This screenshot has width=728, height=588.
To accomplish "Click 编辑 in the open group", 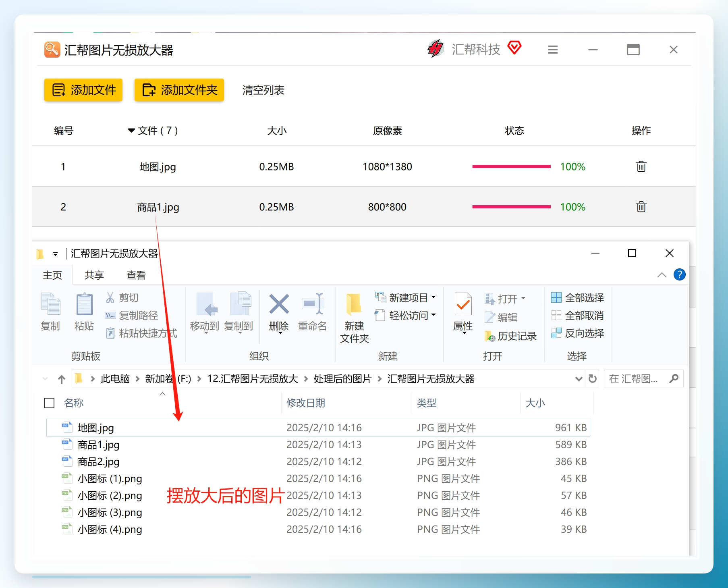I will point(501,318).
